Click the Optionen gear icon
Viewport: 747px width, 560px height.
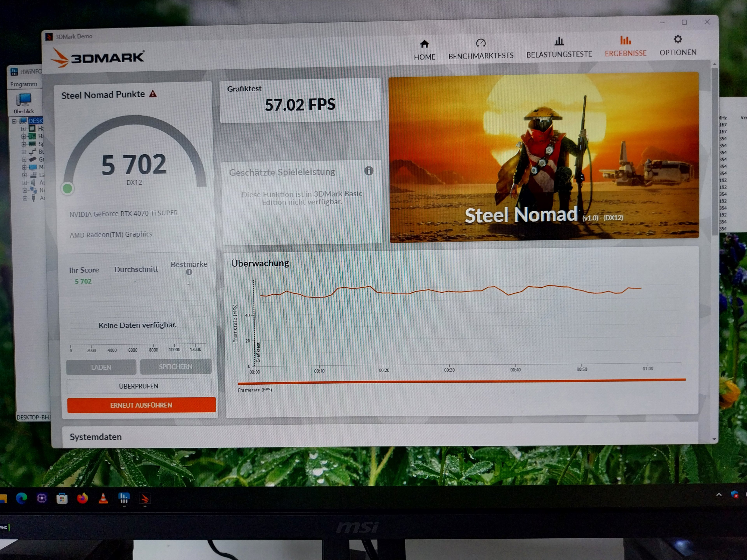[677, 39]
